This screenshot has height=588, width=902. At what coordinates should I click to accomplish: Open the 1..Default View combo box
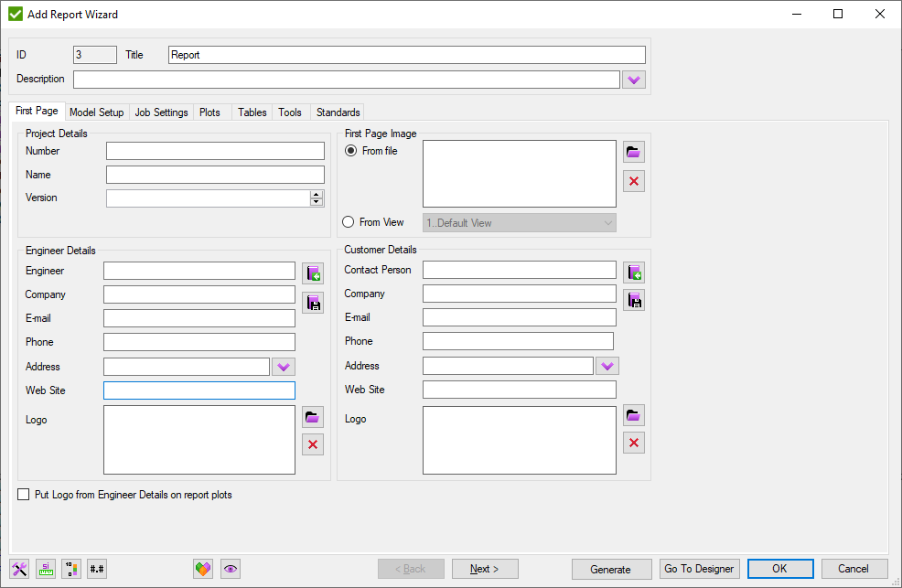tap(519, 222)
